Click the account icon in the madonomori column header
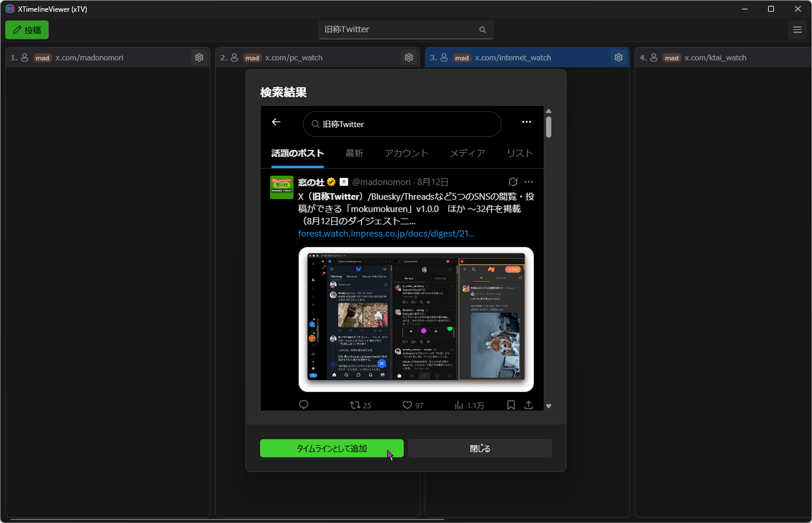The height and width of the screenshot is (523, 812). (x=25, y=57)
